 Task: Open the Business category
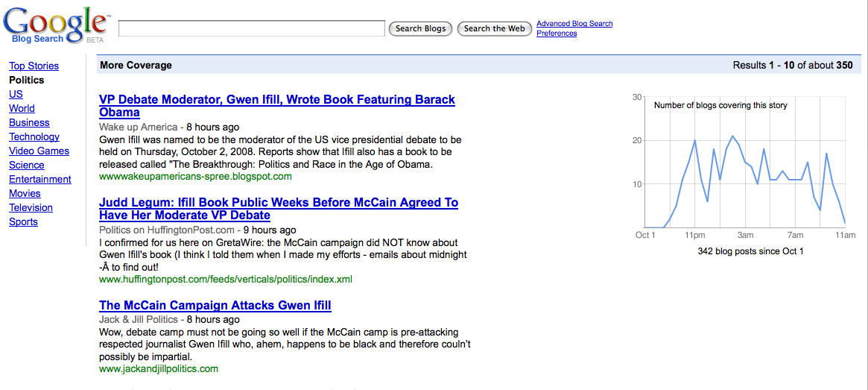click(x=29, y=122)
